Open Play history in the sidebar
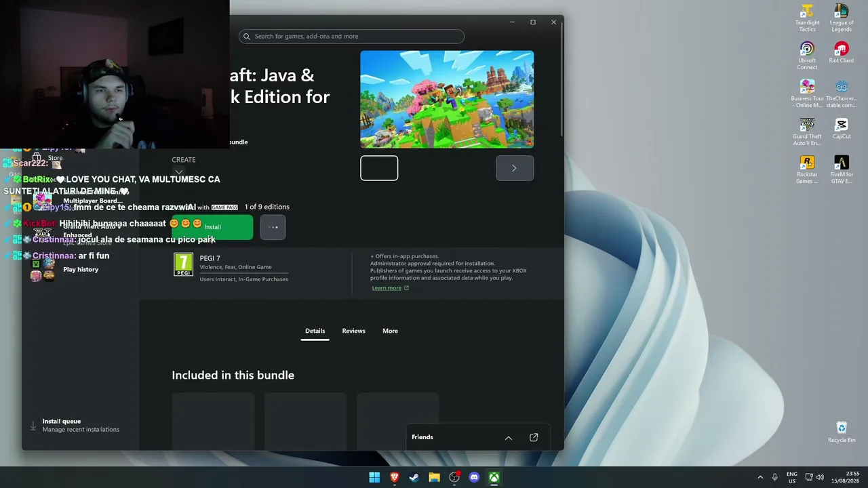Screen dimensions: 868x488 pos(81,270)
